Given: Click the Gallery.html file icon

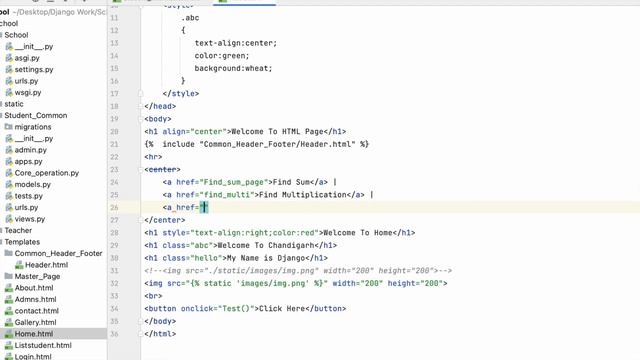Looking at the screenshot, I should click(9, 322).
